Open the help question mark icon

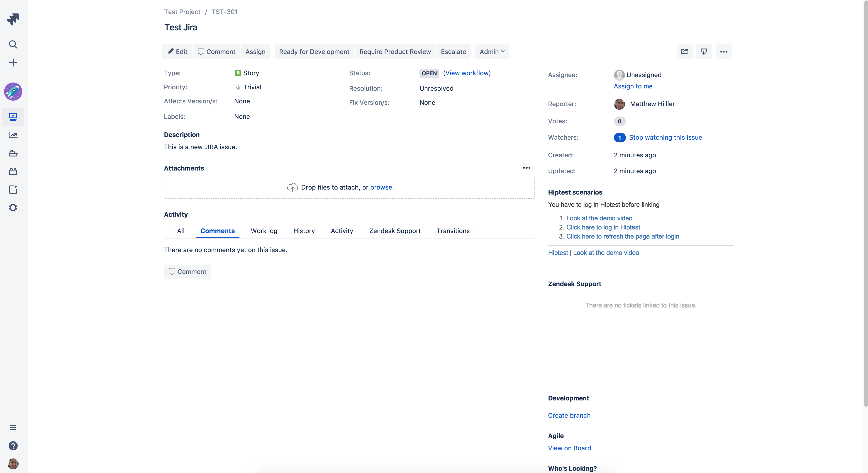click(x=13, y=446)
